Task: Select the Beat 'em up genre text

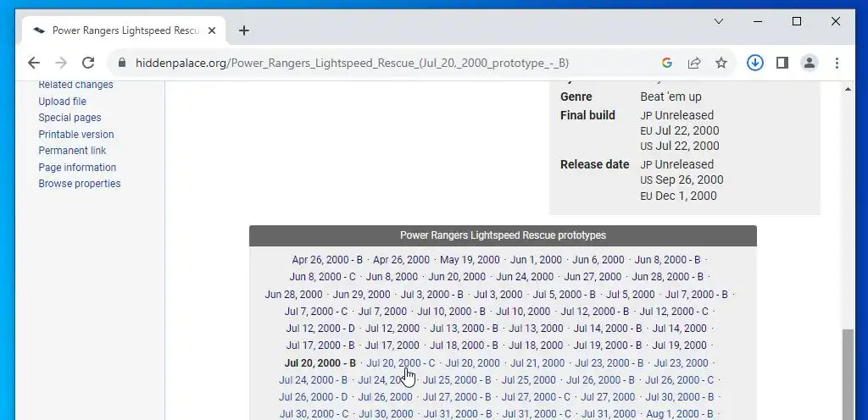Action: click(x=670, y=97)
